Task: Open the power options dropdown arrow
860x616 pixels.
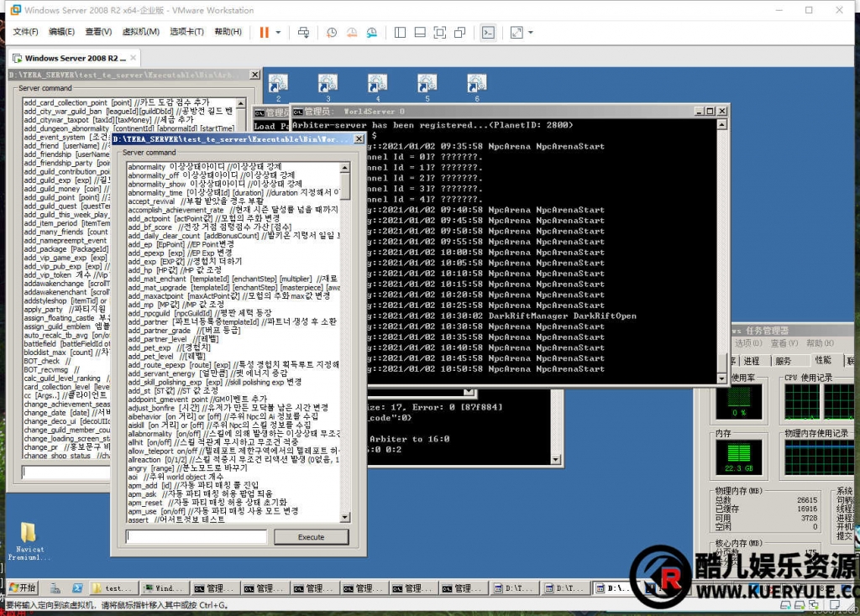Action: coord(278,33)
